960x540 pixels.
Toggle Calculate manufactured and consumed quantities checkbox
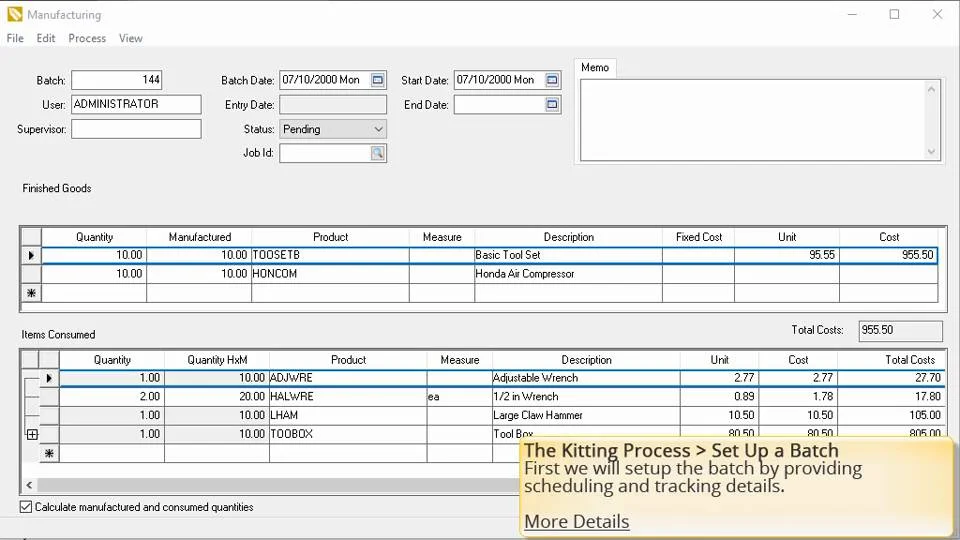pos(27,507)
